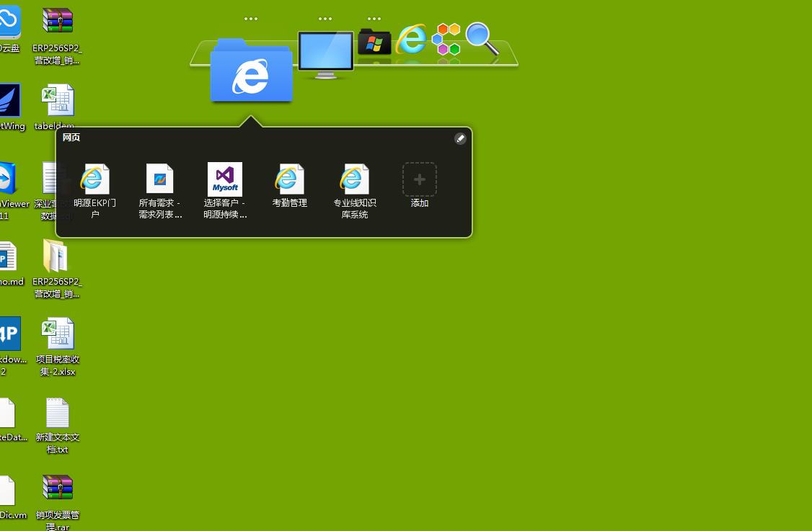
Task: Select the ERP256SP2 RAR archive desktop icon
Action: pos(58,36)
